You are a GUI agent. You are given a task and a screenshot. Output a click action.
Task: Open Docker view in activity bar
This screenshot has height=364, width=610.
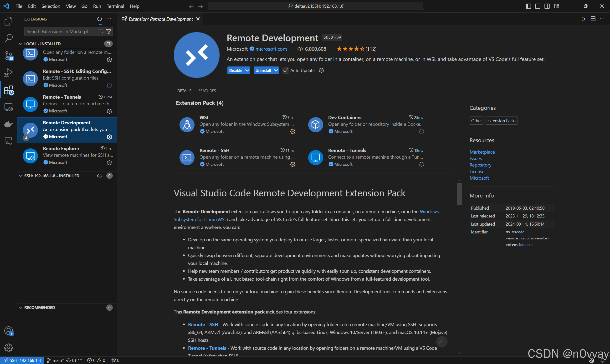(8, 124)
